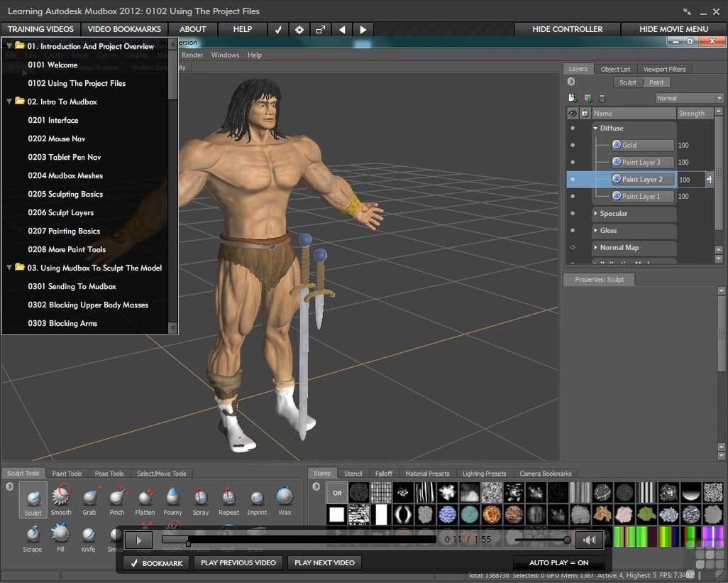Image resolution: width=728 pixels, height=583 pixels.
Task: Switch to Paint Tools tab
Action: pos(67,474)
